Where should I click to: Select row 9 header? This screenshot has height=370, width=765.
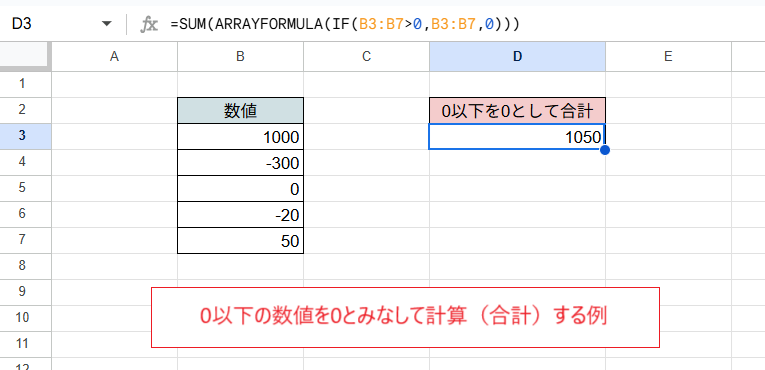(x=25, y=292)
